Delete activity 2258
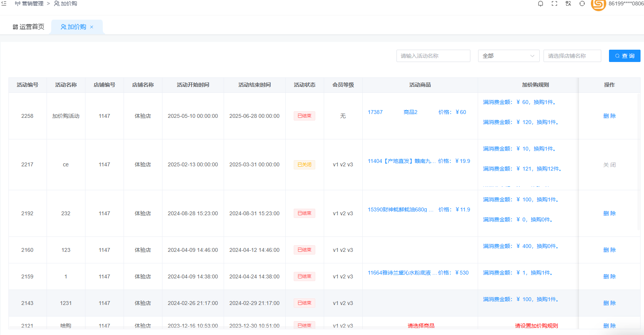This screenshot has height=335, width=644. point(609,116)
